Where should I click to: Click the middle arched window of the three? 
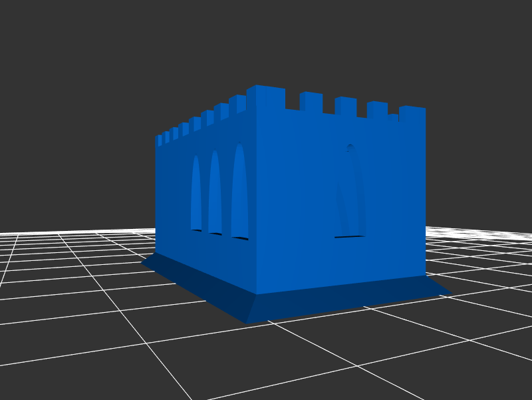215,193
